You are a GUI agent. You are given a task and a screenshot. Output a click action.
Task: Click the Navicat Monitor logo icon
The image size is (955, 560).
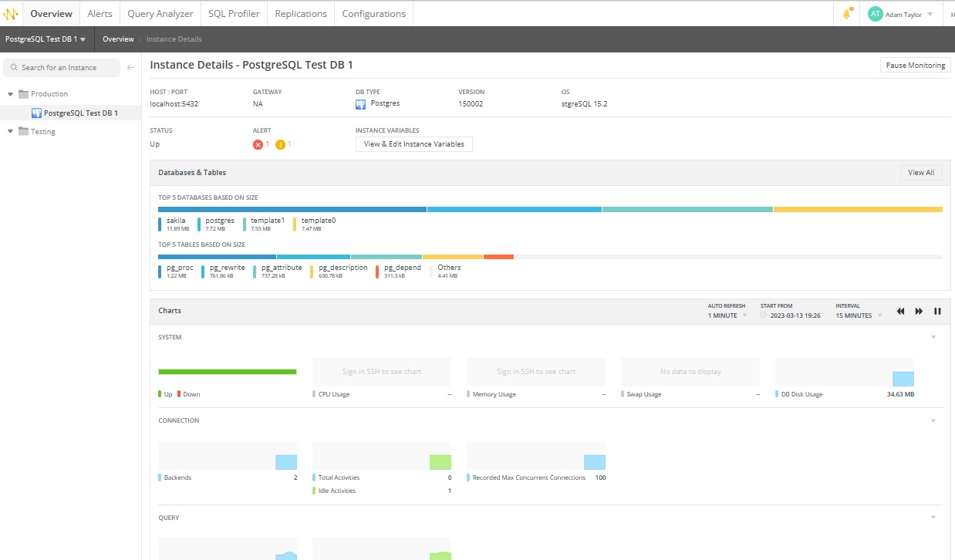pyautogui.click(x=11, y=14)
